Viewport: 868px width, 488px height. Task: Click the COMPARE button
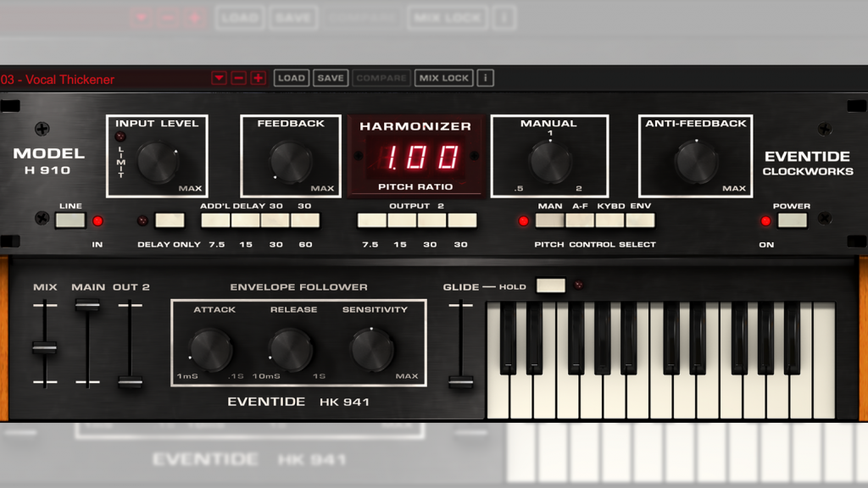pyautogui.click(x=381, y=78)
